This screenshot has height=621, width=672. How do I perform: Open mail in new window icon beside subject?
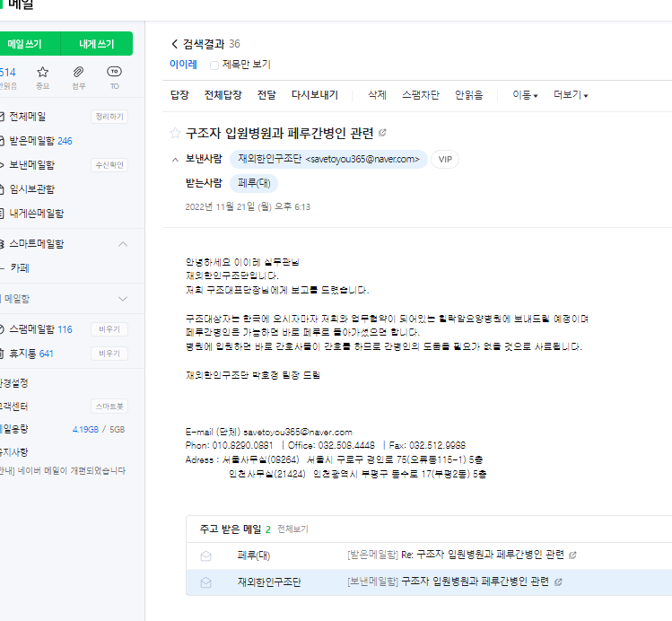(x=382, y=133)
